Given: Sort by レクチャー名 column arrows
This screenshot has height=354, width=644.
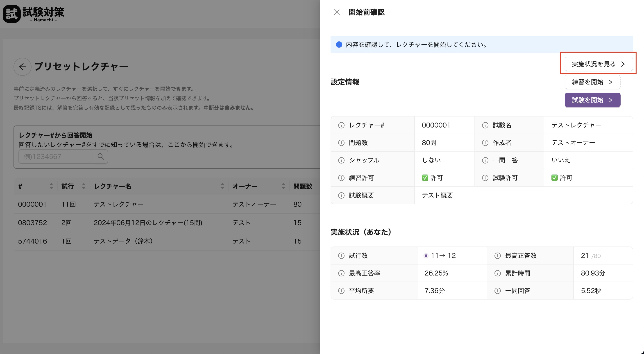Looking at the screenshot, I should click(222, 186).
